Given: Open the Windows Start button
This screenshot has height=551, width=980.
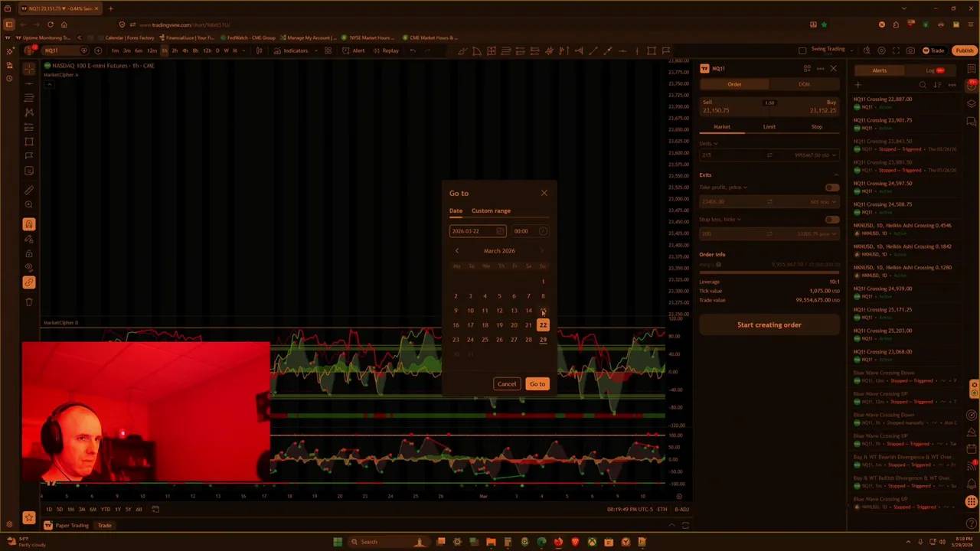Looking at the screenshot, I should click(x=338, y=542).
